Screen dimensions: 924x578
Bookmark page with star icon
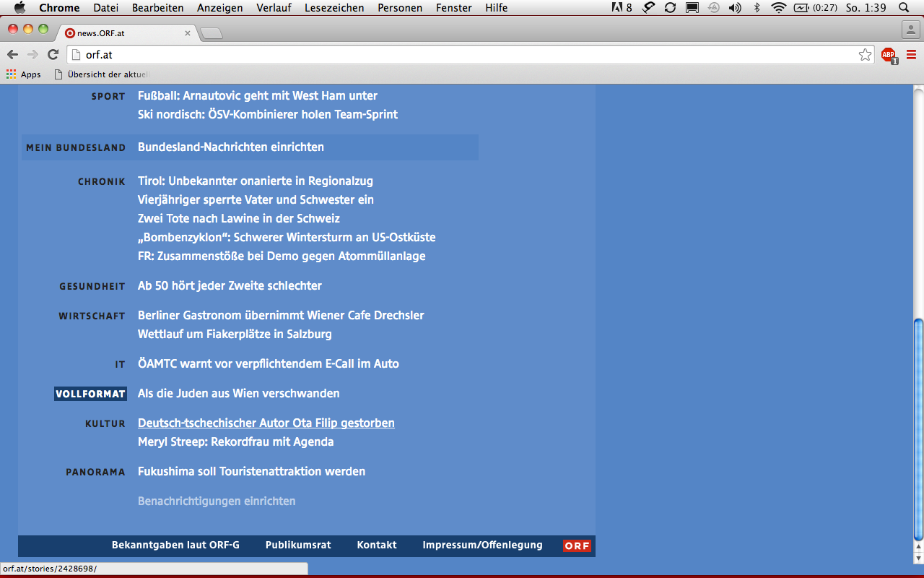pos(865,55)
